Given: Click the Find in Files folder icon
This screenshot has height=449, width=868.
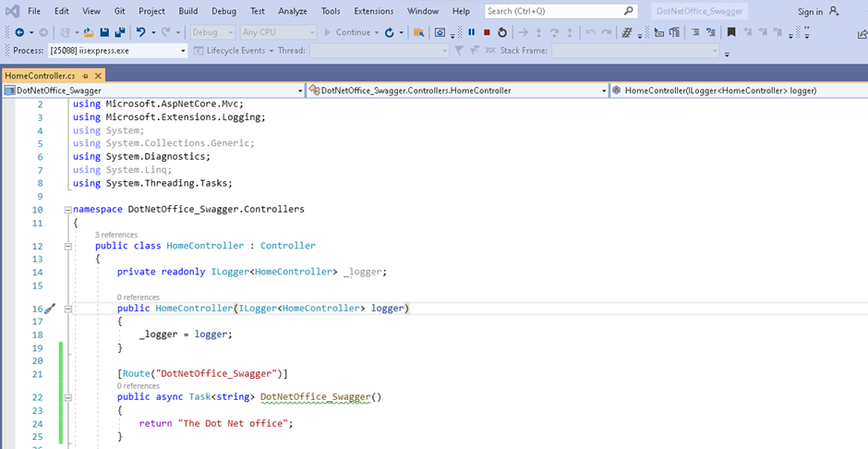Looking at the screenshot, I should (x=419, y=32).
